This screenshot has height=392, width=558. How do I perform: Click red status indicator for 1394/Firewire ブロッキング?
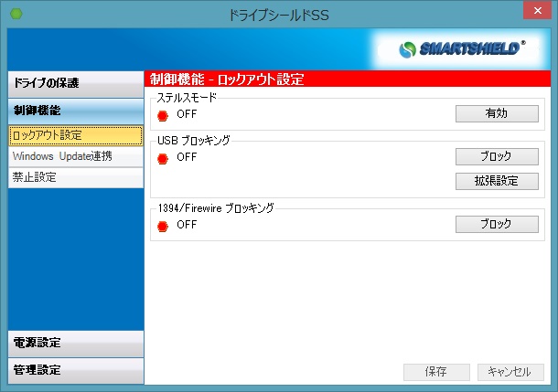164,225
